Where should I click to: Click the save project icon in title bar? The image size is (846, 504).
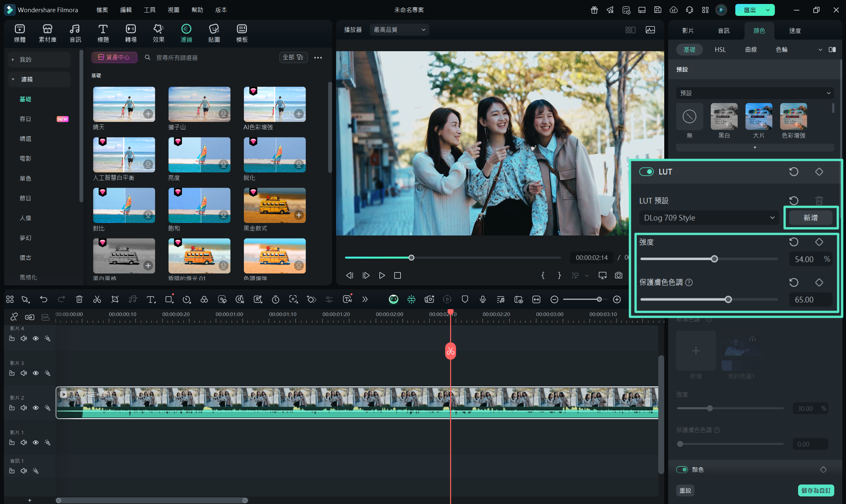point(657,10)
